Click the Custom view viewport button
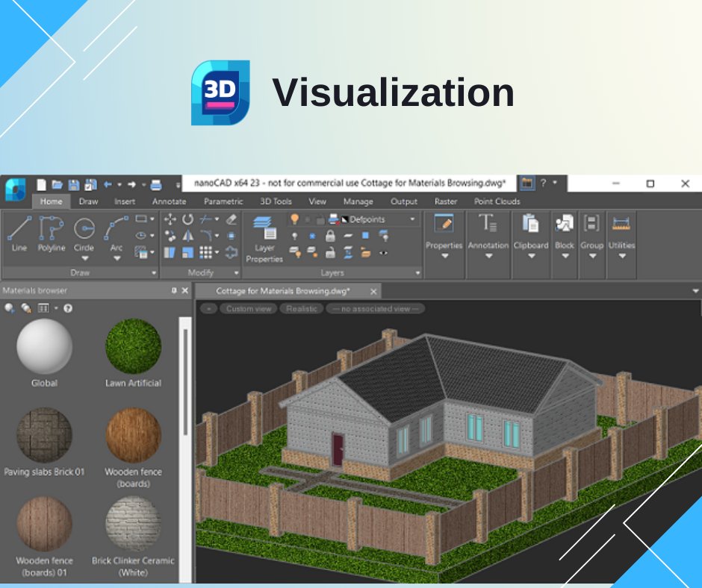 (x=249, y=309)
